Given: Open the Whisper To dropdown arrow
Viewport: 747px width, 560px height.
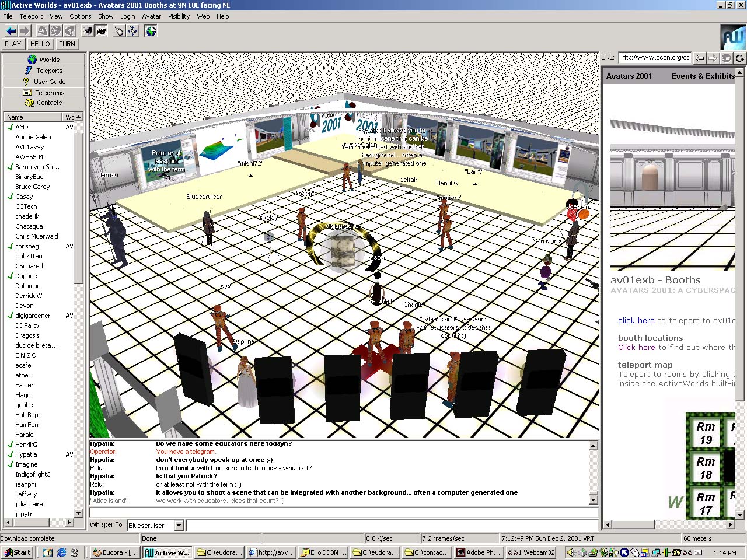Looking at the screenshot, I should (x=179, y=526).
